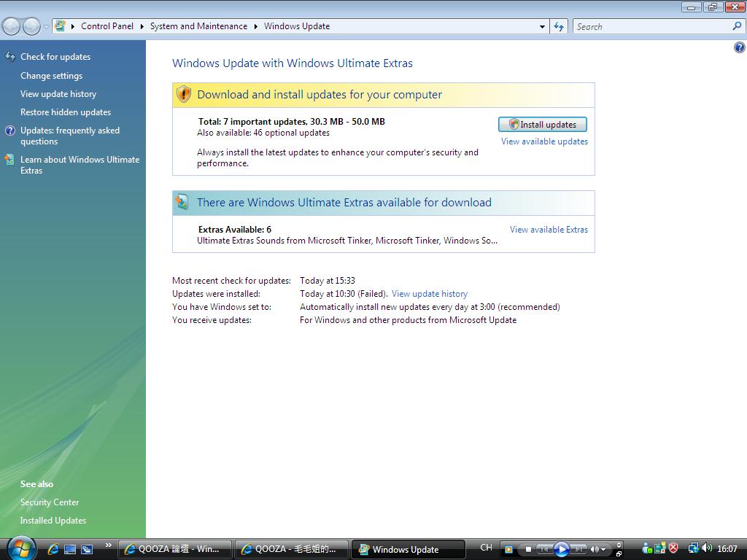Click the Next track button

(578, 549)
